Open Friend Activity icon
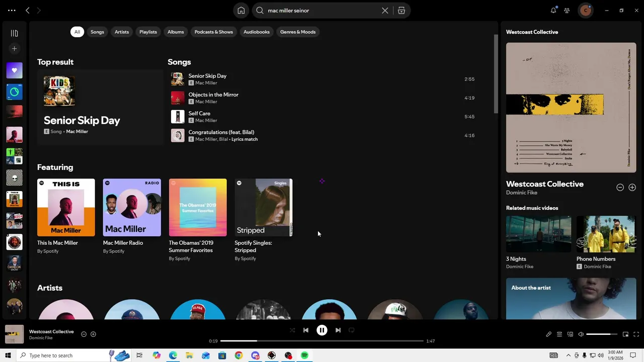The image size is (644, 362). tap(567, 11)
